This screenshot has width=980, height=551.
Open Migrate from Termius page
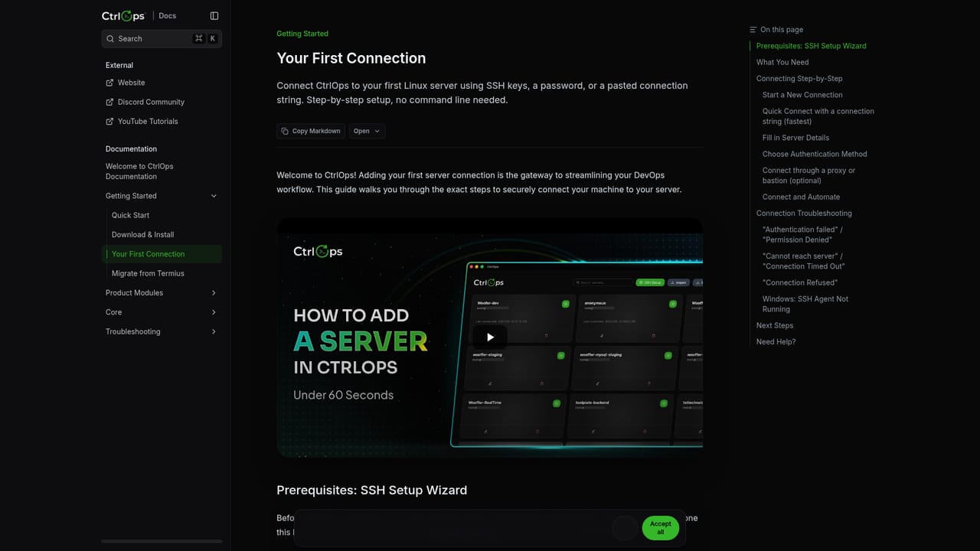click(148, 273)
